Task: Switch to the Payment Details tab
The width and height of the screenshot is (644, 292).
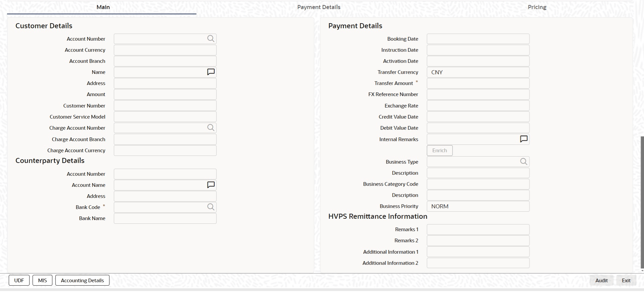Action: coord(319,7)
